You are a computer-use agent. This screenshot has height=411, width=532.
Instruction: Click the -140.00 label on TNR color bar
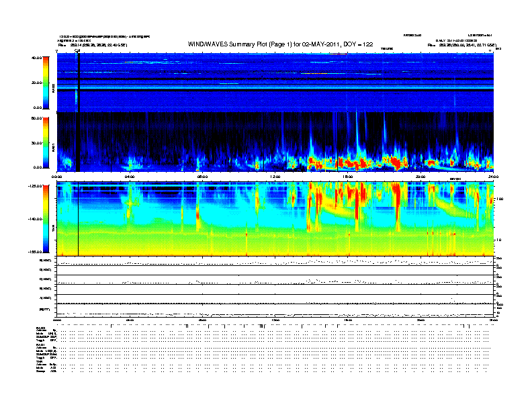(x=35, y=219)
